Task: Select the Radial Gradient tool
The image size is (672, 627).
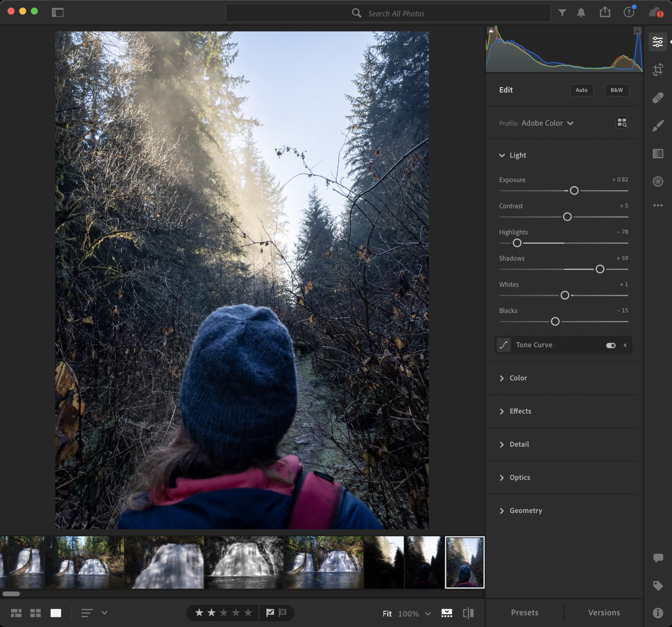Action: [658, 181]
